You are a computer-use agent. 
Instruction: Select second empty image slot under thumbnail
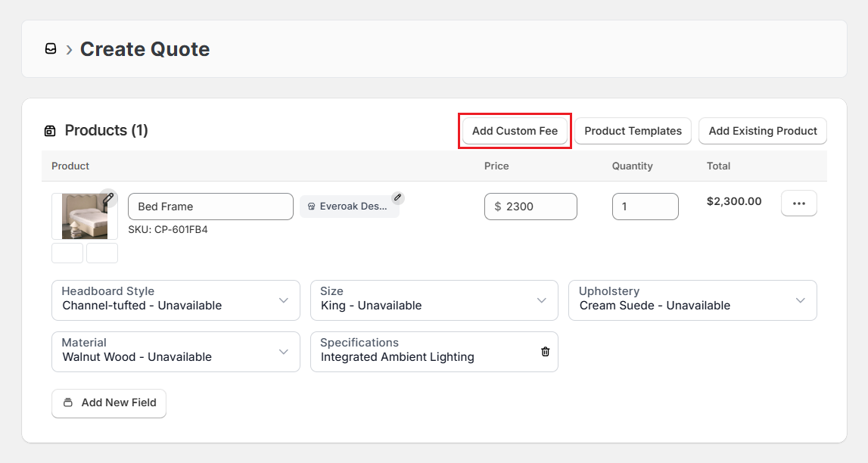(x=102, y=253)
